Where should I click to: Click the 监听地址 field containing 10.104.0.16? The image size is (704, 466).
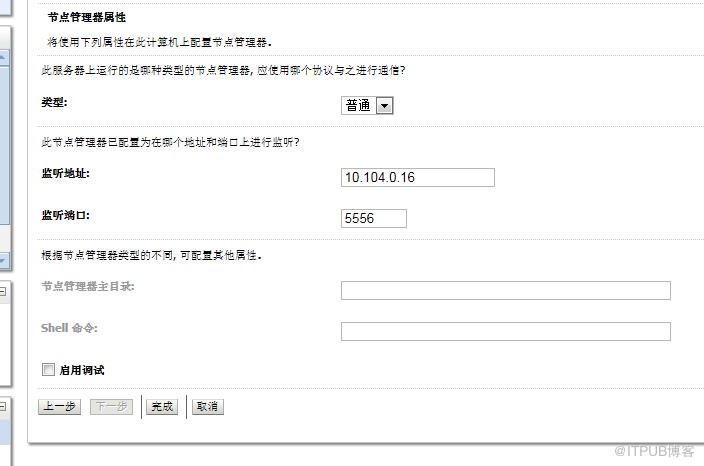418,177
